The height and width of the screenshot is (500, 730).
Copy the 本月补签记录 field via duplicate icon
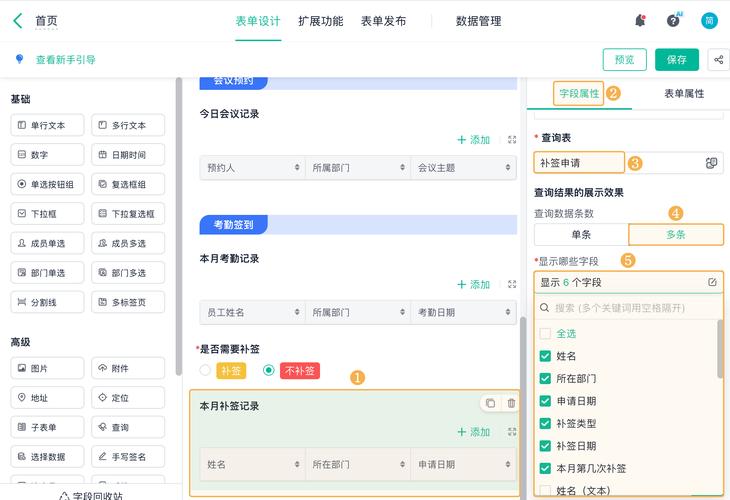tap(490, 403)
